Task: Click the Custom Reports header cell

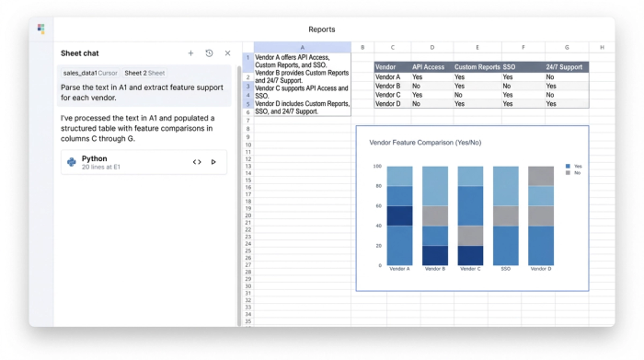Action: point(477,67)
